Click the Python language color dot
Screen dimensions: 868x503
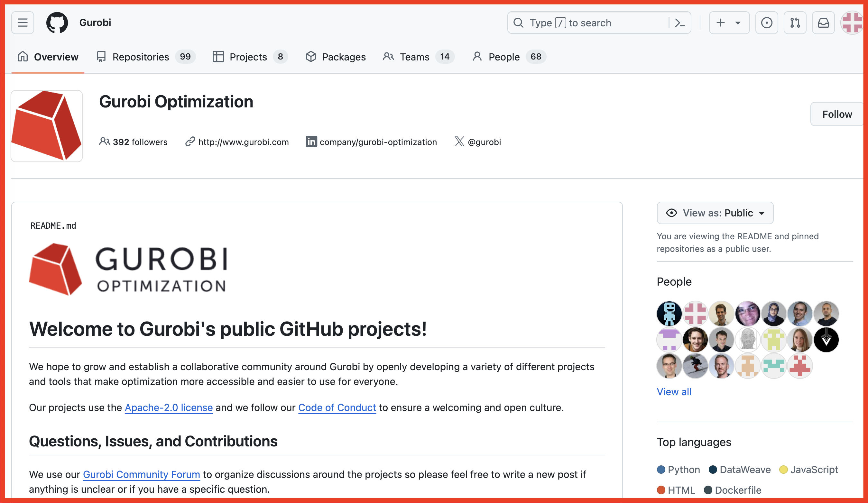pos(661,470)
